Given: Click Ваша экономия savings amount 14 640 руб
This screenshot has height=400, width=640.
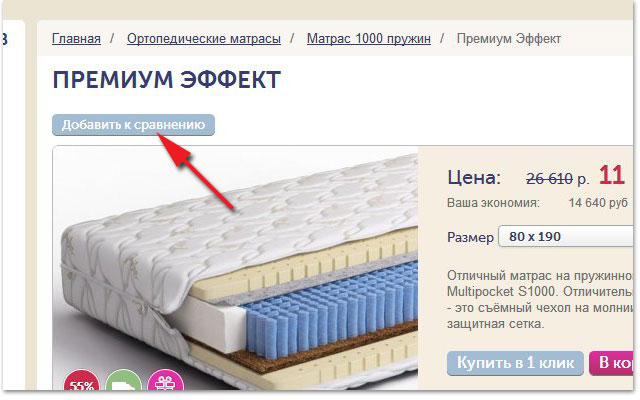Looking at the screenshot, I should (x=598, y=203).
